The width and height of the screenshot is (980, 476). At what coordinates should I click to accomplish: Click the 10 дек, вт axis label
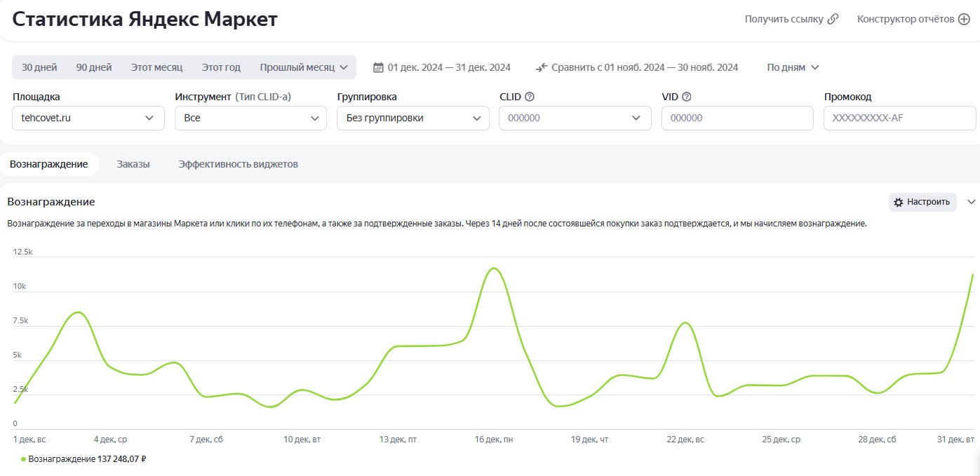click(302, 440)
